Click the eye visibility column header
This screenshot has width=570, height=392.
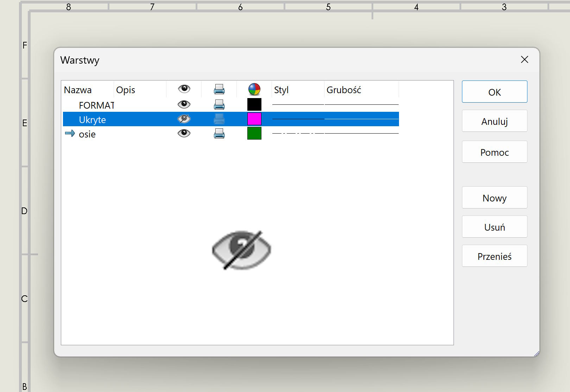[x=184, y=89]
